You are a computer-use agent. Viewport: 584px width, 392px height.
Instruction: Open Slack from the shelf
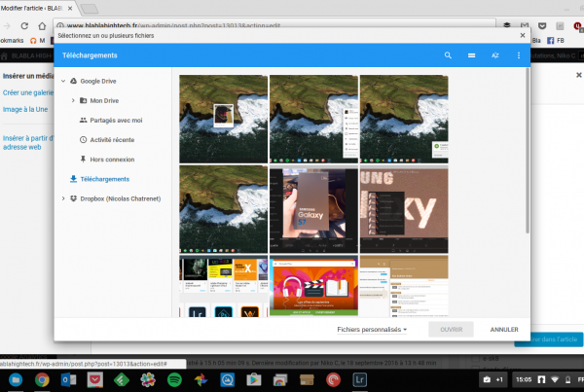[148, 379]
